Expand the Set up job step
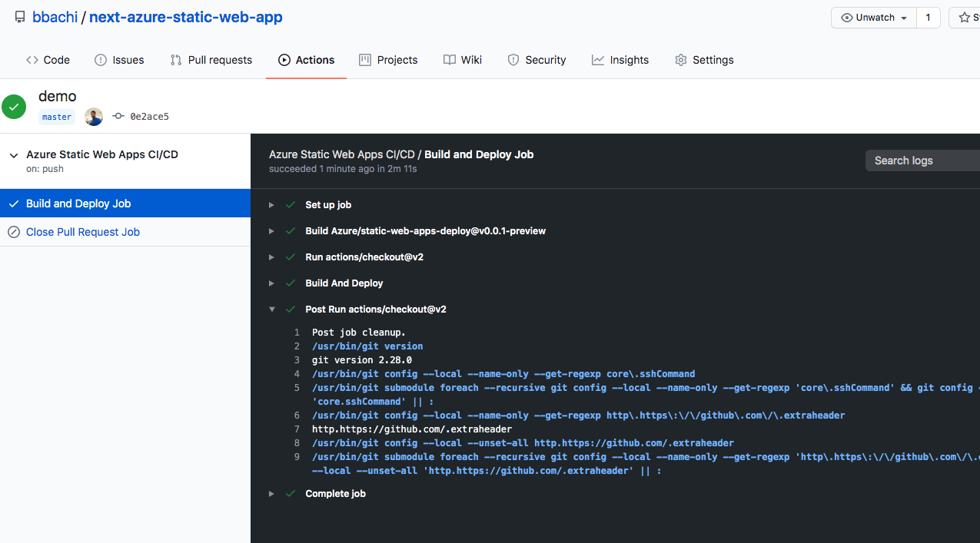 click(271, 205)
